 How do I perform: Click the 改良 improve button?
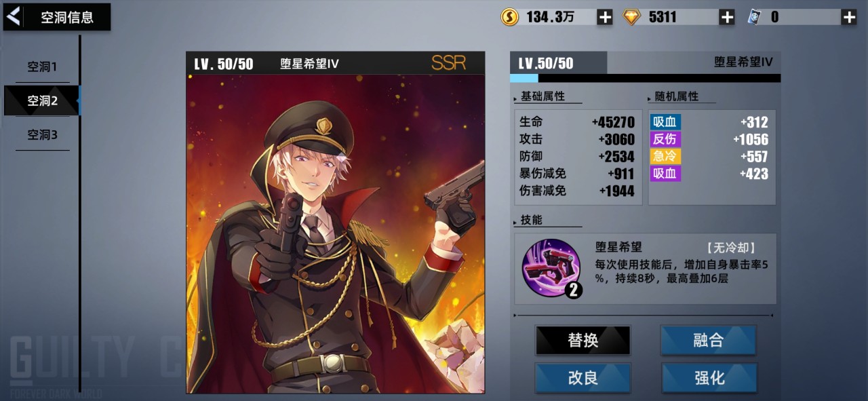point(583,378)
